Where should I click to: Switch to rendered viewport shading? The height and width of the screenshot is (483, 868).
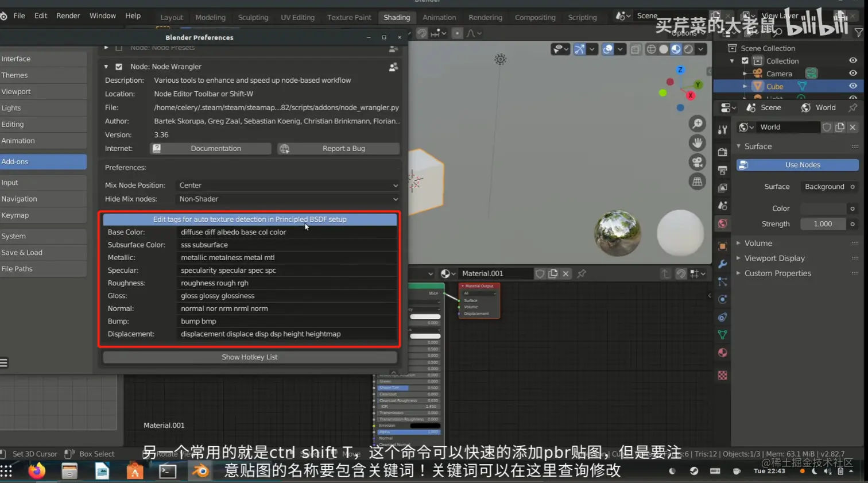(x=688, y=49)
